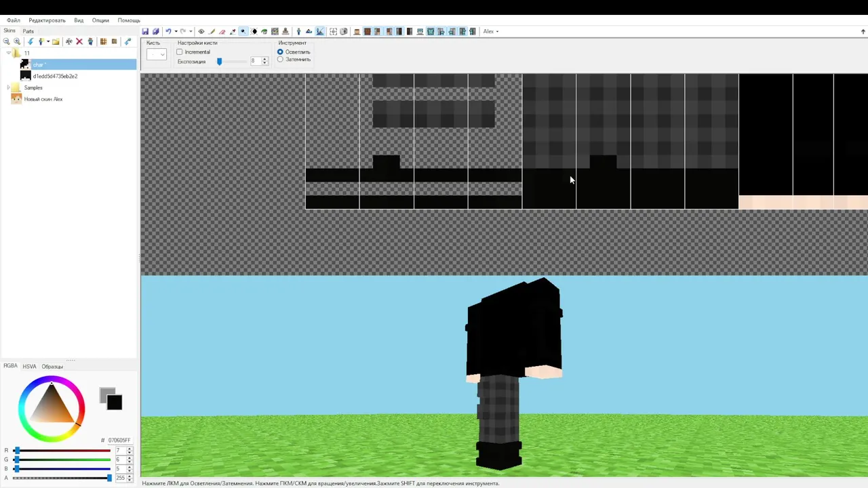Open the Помощь menu
This screenshot has width=868, height=488.
pos(129,20)
